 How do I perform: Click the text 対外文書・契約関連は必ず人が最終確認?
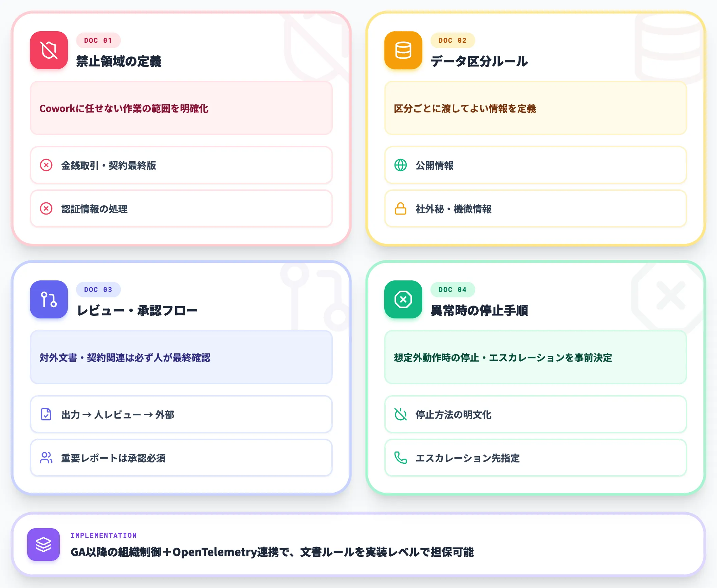125,357
